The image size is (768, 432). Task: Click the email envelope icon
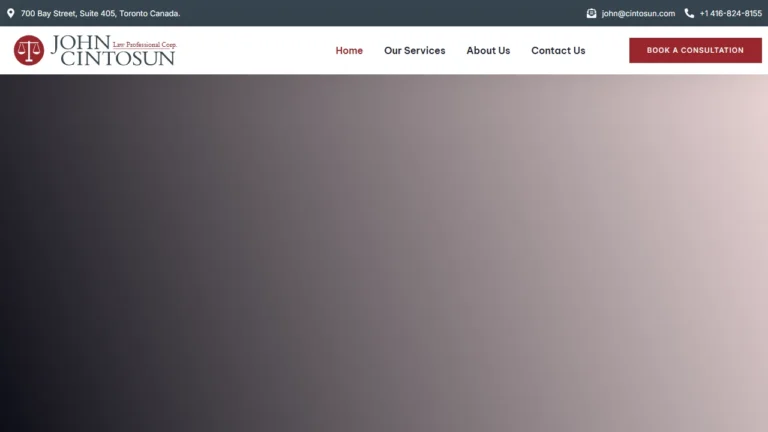pos(591,13)
